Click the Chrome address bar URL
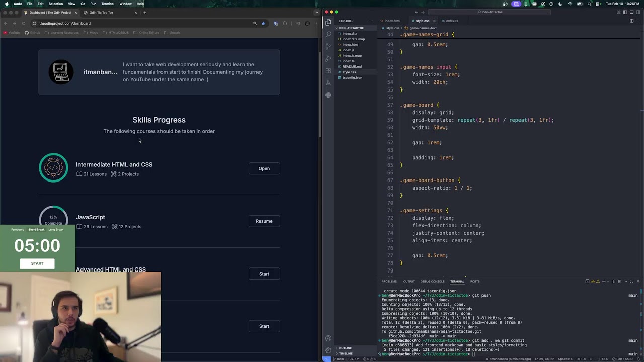This screenshot has height=362, width=644. tap(65, 23)
